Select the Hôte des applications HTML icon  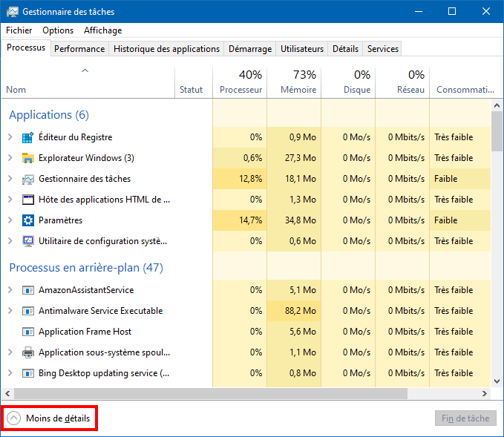(x=28, y=200)
